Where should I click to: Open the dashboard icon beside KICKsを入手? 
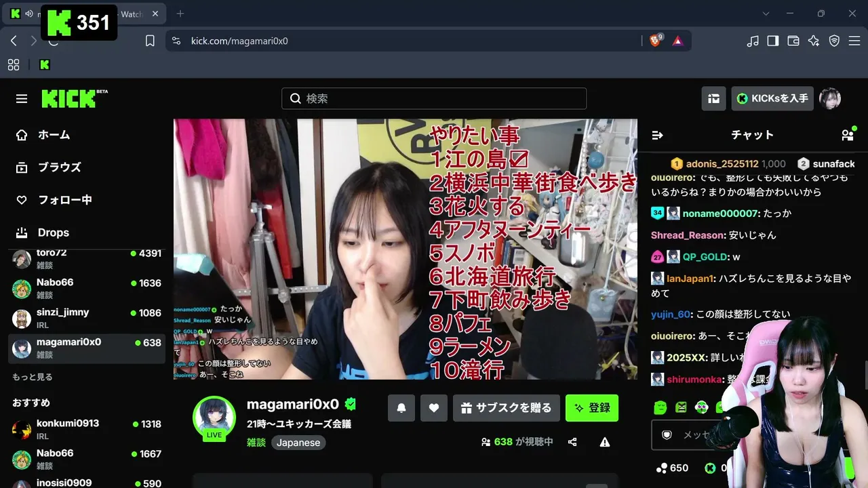[713, 98]
